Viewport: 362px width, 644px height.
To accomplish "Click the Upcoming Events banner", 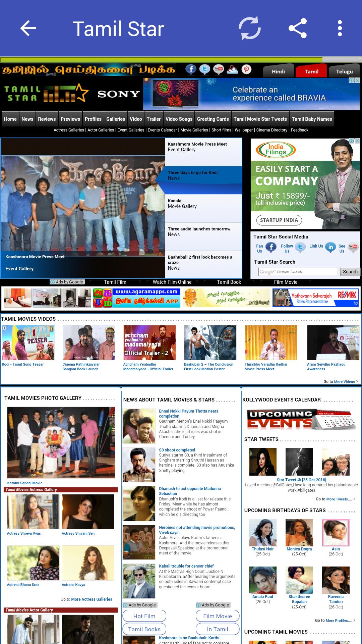I will [301, 420].
